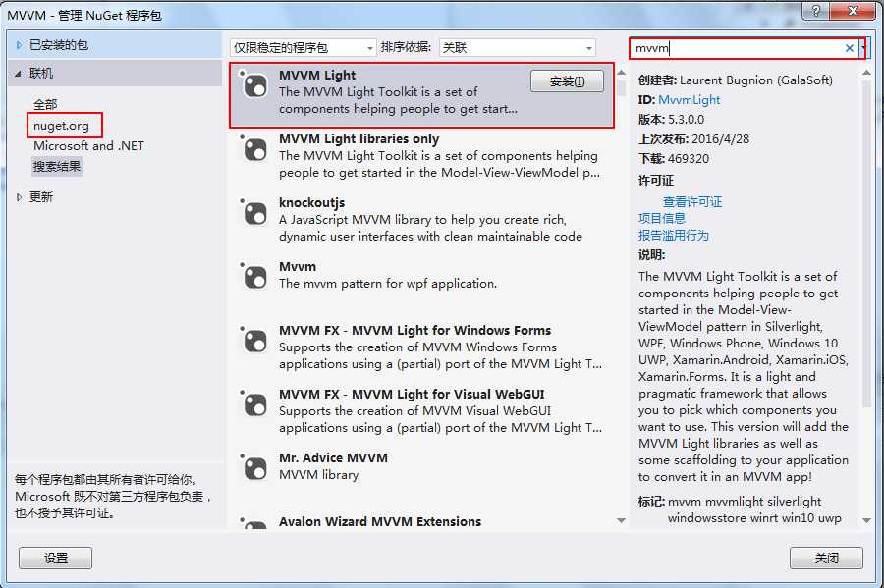Click the MVVM Light for Windows Forms icon
This screenshot has width=884, height=588.
point(254,341)
